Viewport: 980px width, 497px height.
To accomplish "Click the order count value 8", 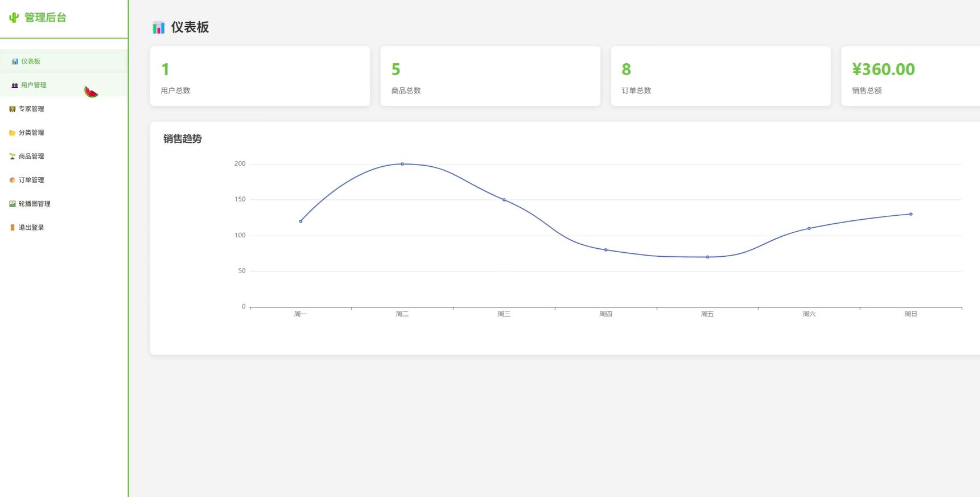I will (x=626, y=69).
